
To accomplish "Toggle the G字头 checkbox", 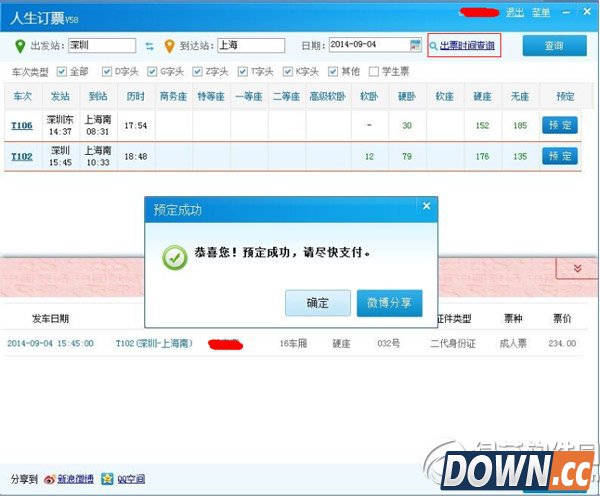I will (x=152, y=71).
